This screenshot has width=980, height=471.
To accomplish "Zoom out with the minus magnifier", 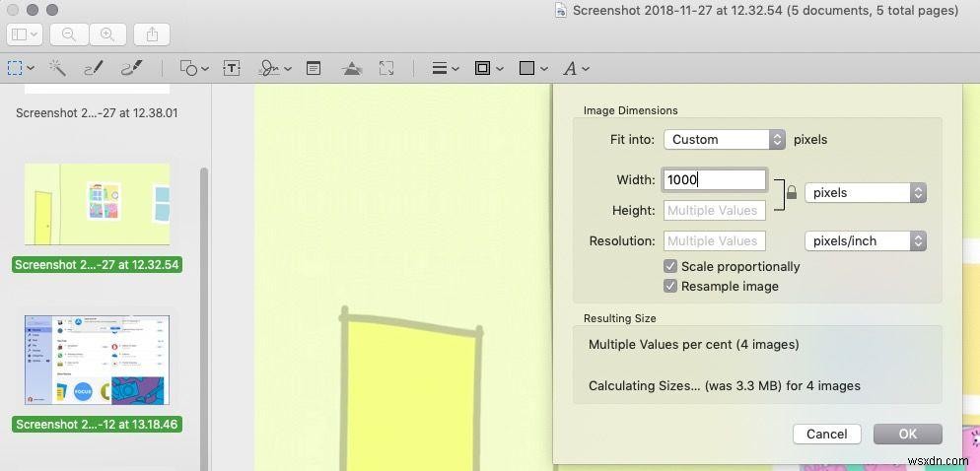I will click(69, 35).
